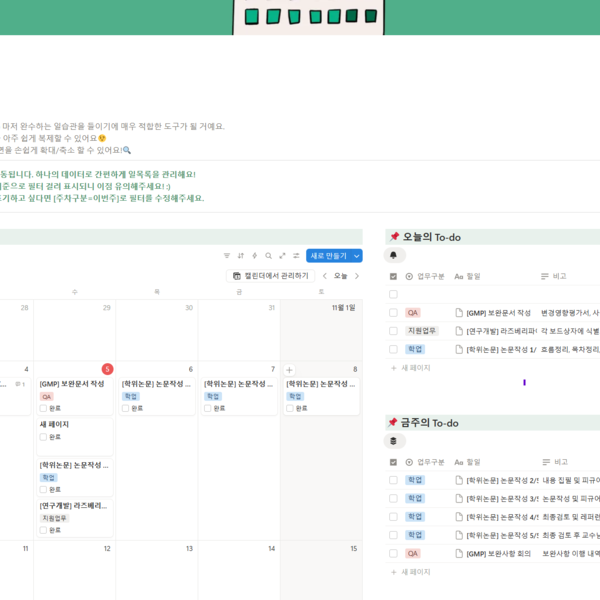Select the stack view tab under 금주의 To-do
This screenshot has height=600, width=600.
click(394, 441)
